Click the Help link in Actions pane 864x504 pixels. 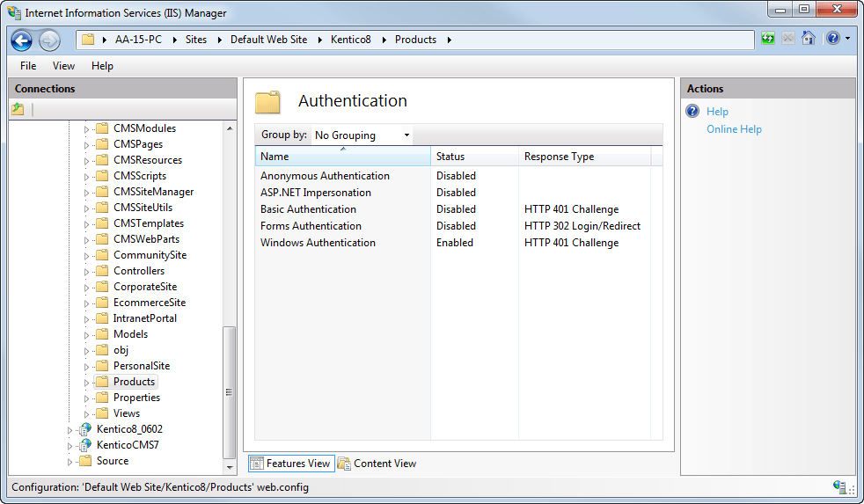coord(717,112)
